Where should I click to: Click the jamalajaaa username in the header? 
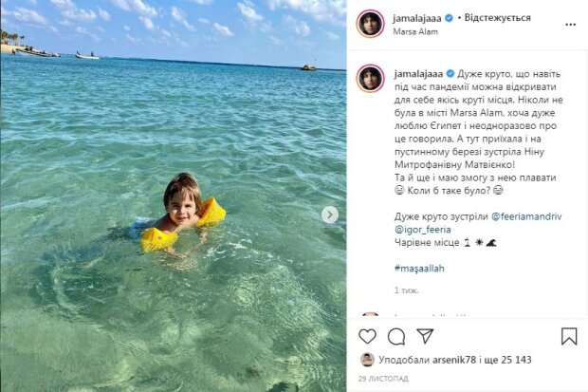click(417, 18)
